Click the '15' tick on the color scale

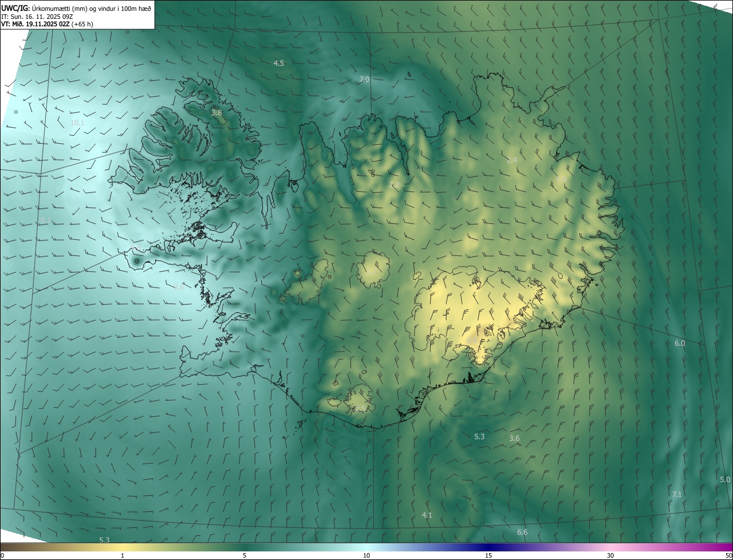coord(488,556)
